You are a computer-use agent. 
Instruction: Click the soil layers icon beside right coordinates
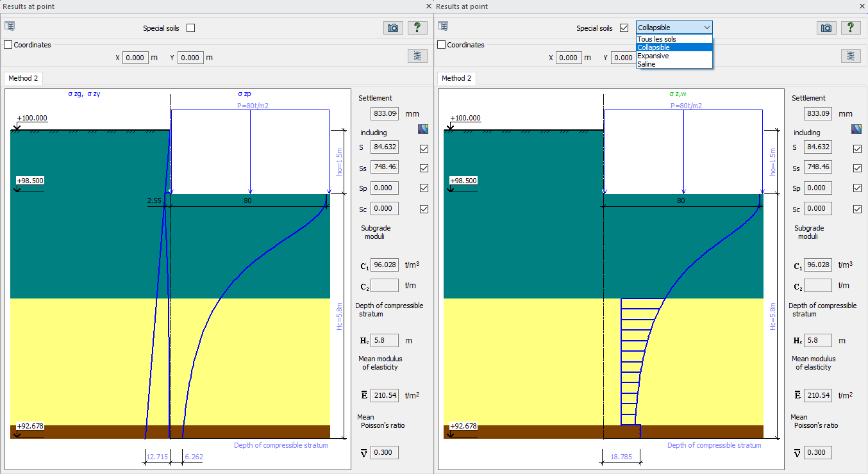point(851,56)
